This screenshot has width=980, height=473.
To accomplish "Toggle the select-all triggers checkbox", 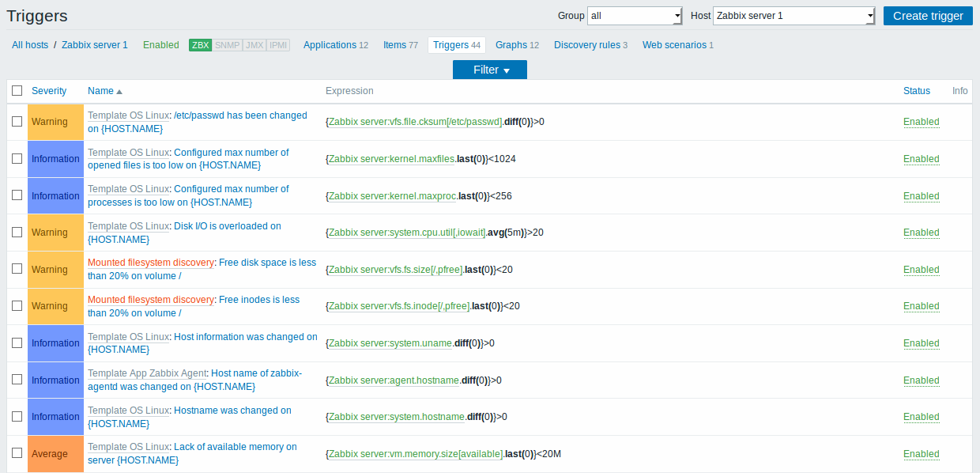I will [17, 91].
